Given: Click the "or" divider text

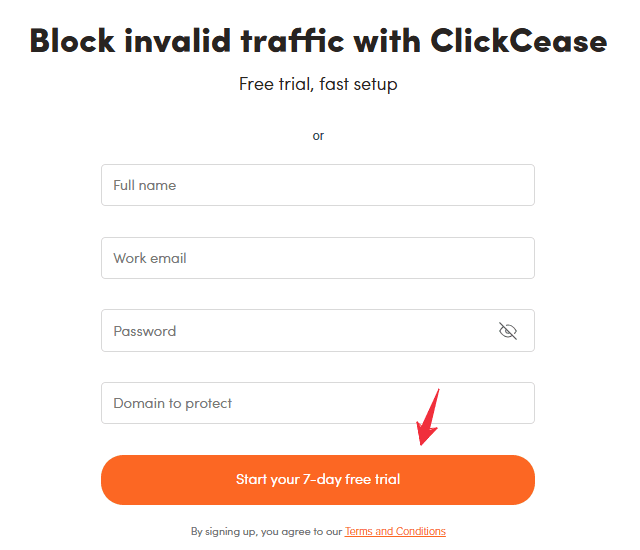Looking at the screenshot, I should pyautogui.click(x=318, y=135).
